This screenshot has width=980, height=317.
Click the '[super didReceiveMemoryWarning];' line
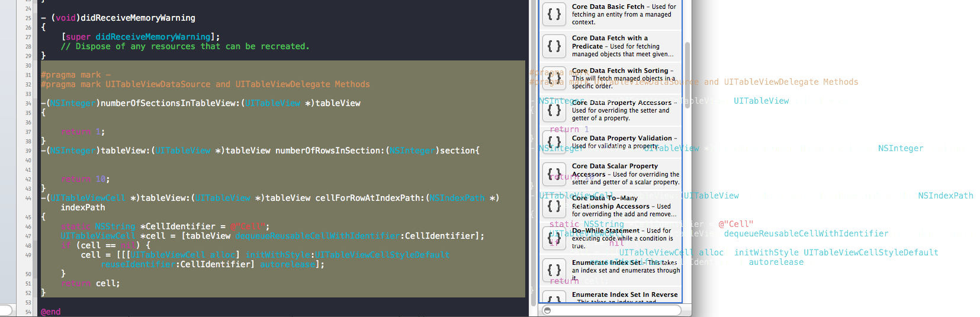pyautogui.click(x=140, y=37)
